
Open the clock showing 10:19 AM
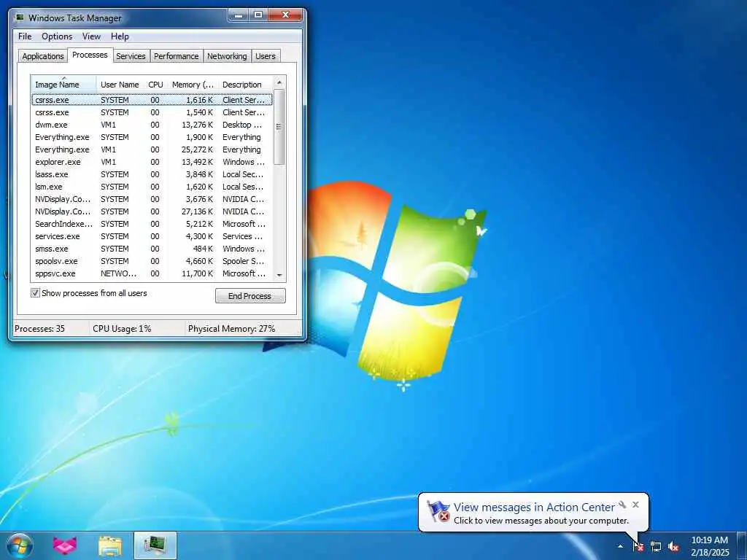tap(709, 546)
